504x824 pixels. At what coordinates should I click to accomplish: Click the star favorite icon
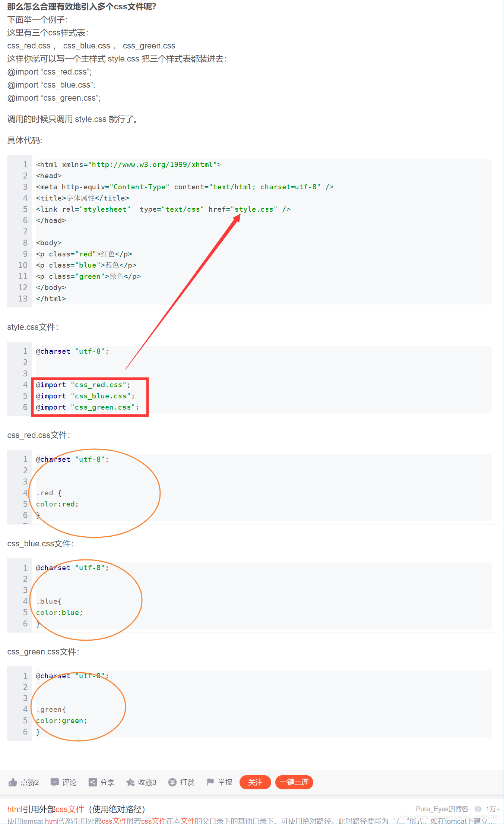(130, 782)
